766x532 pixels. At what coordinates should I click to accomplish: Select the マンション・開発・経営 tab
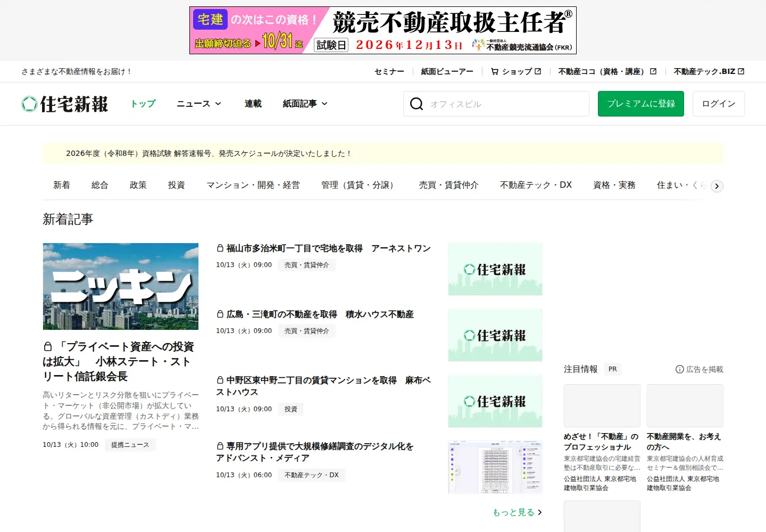[x=253, y=185]
